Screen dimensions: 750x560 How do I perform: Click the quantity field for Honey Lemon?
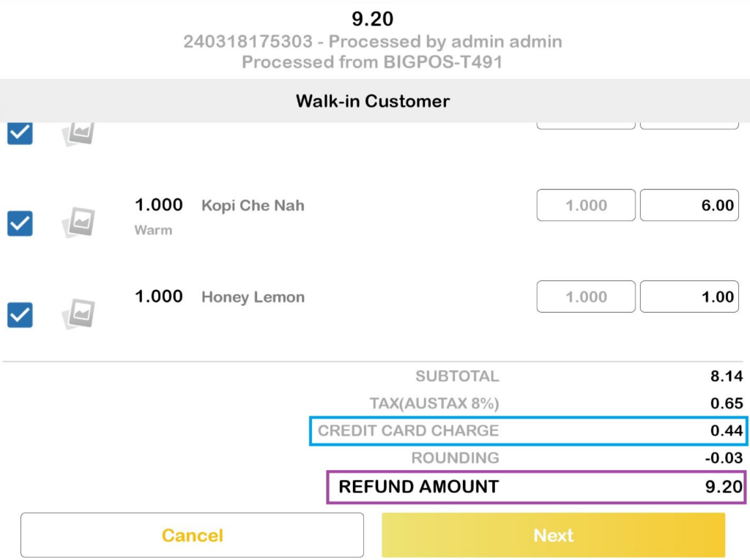pos(585,296)
